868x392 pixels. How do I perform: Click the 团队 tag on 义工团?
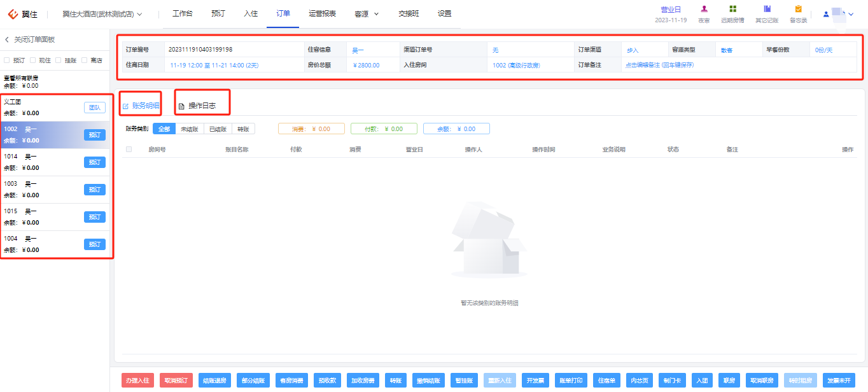(95, 108)
